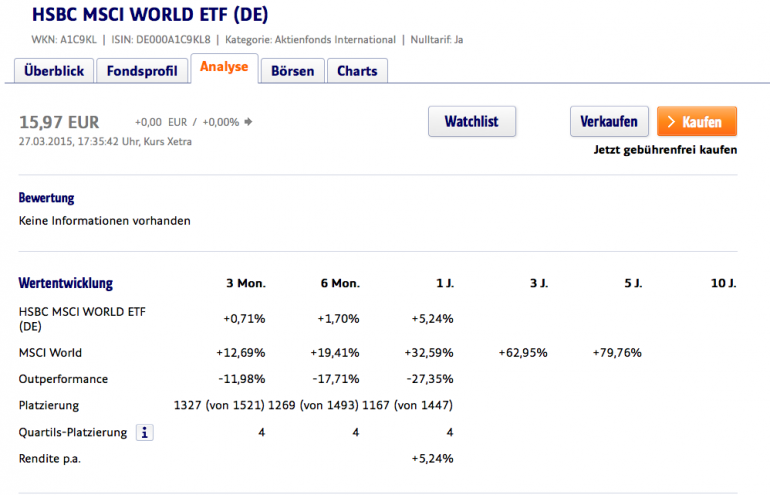The width and height of the screenshot is (770, 495).
Task: Click the +0,71% fund value
Action: (244, 319)
